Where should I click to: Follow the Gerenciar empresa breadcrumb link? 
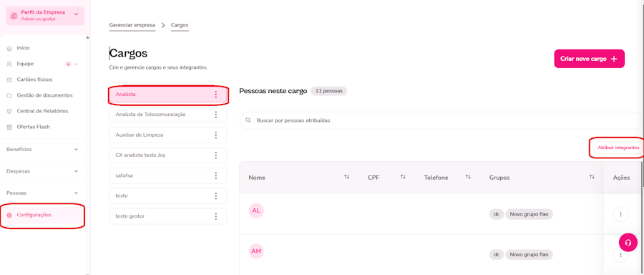coord(132,25)
